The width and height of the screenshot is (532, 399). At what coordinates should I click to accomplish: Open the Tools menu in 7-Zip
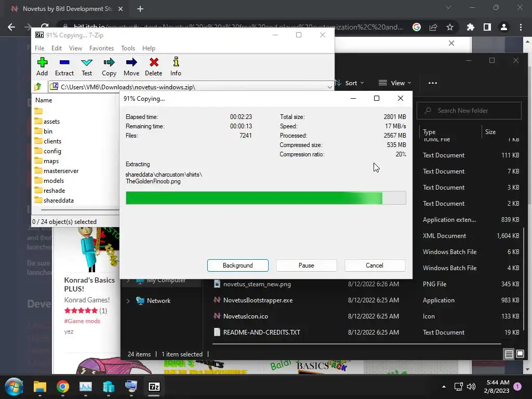128,48
